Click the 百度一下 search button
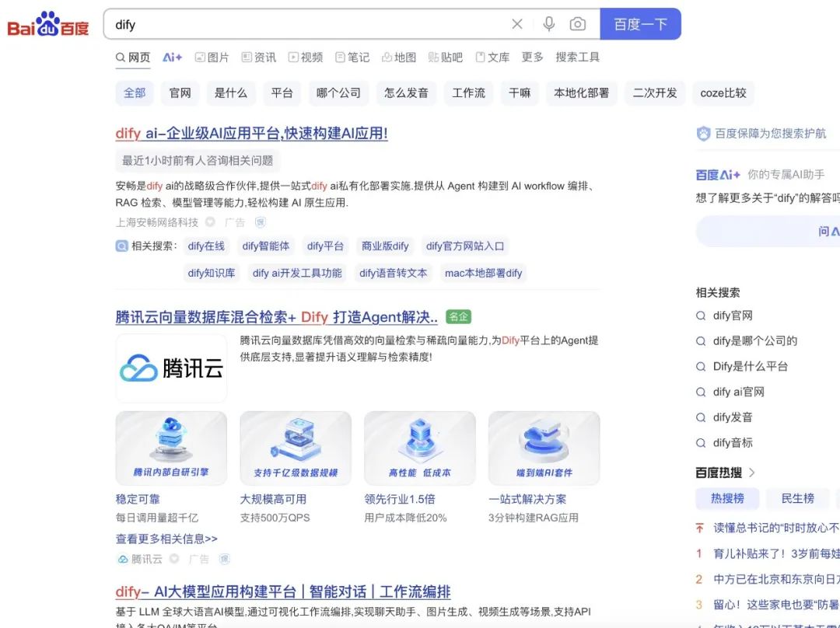The height and width of the screenshot is (628, 840). (640, 24)
